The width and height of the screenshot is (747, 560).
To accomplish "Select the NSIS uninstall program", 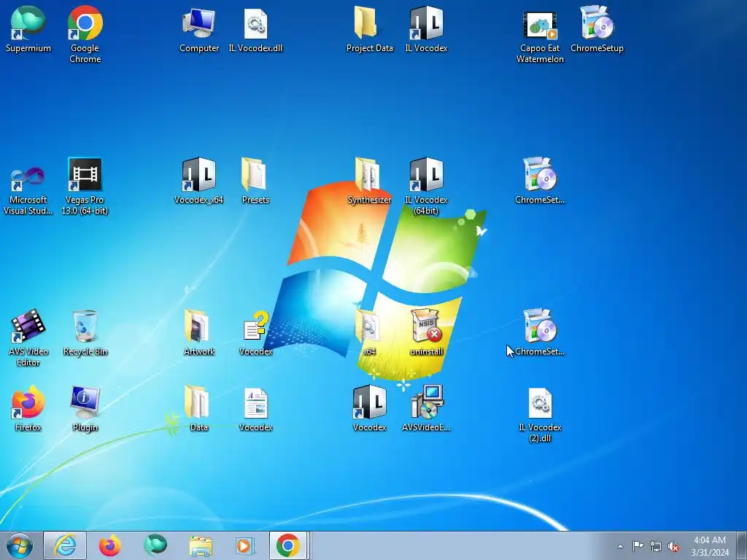I will [x=426, y=332].
